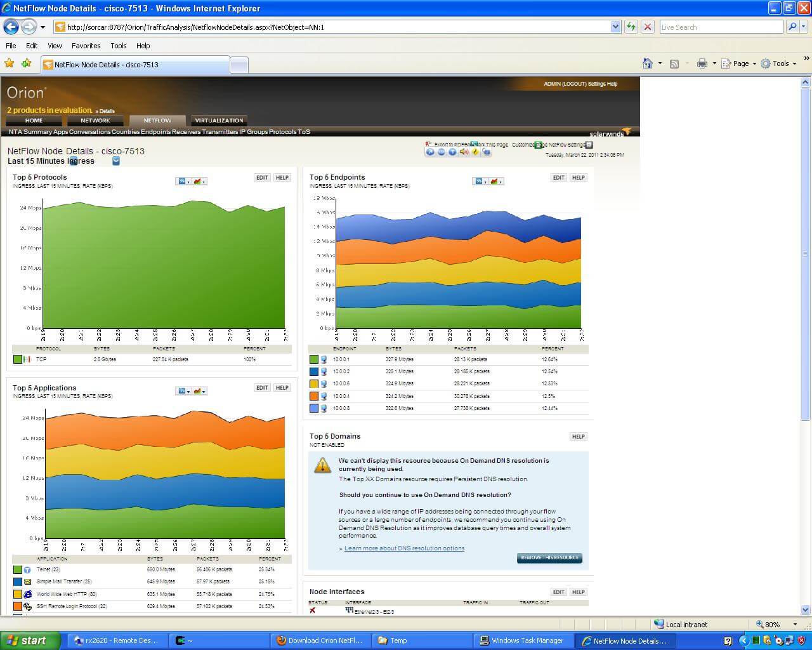Open the percent dropdown in Top 5 Protocols

tap(183, 181)
